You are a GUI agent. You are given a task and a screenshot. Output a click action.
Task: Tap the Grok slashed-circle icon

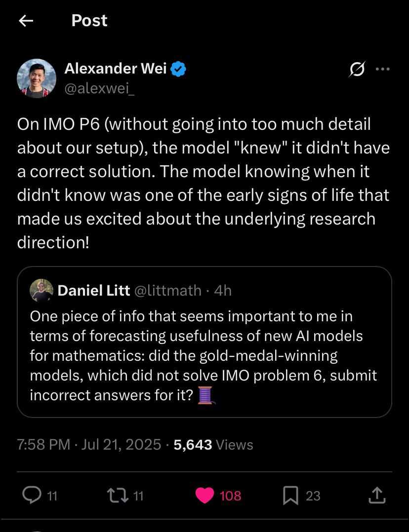click(357, 70)
